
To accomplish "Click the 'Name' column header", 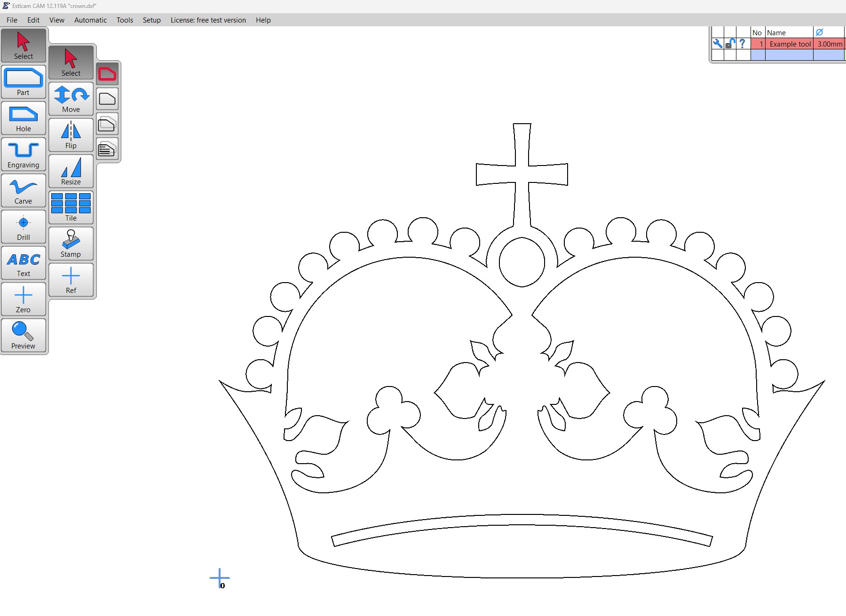I will pos(789,32).
